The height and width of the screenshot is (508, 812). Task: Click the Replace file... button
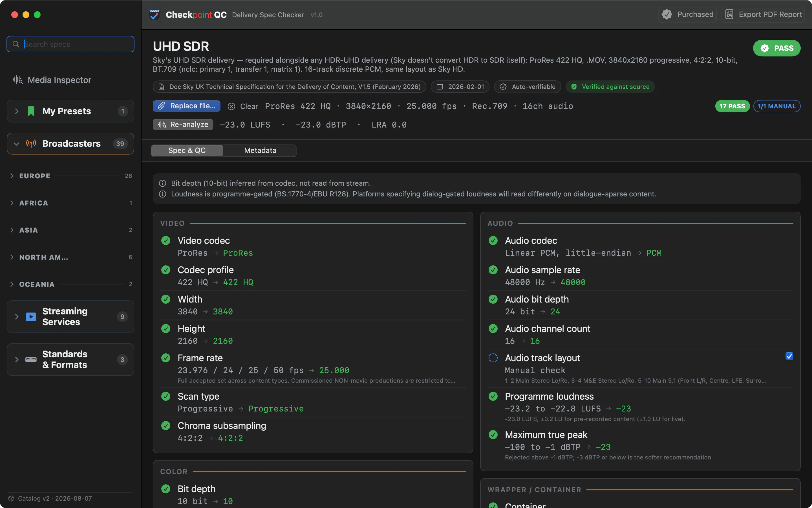(187, 106)
